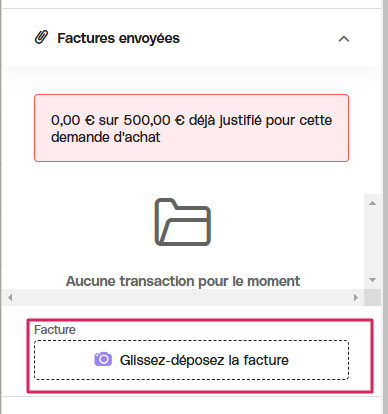
Task: Click the horizontal scrollbar track
Action: (183, 297)
